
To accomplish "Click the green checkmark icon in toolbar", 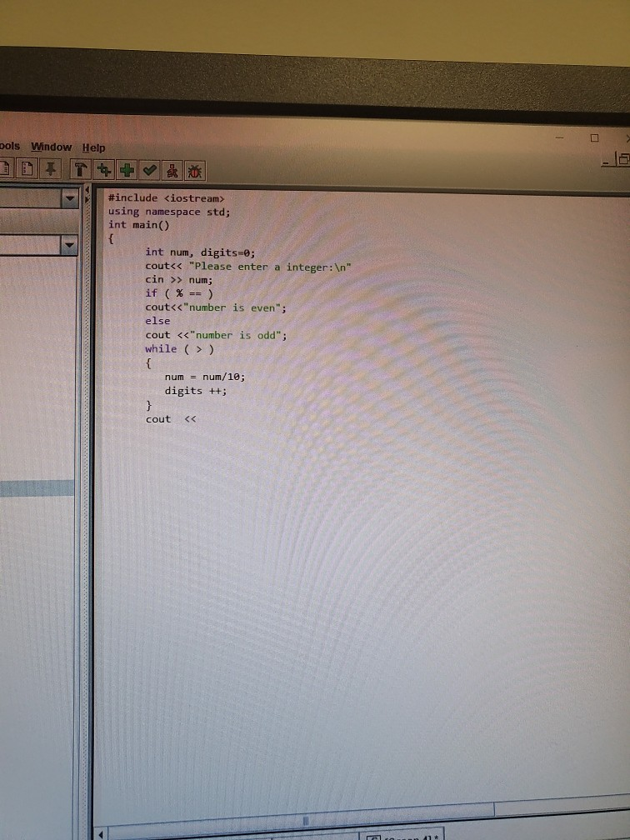I will 150,171.
